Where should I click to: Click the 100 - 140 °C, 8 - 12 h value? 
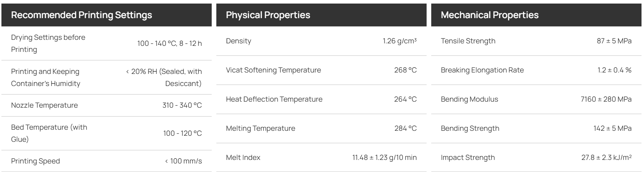point(170,43)
